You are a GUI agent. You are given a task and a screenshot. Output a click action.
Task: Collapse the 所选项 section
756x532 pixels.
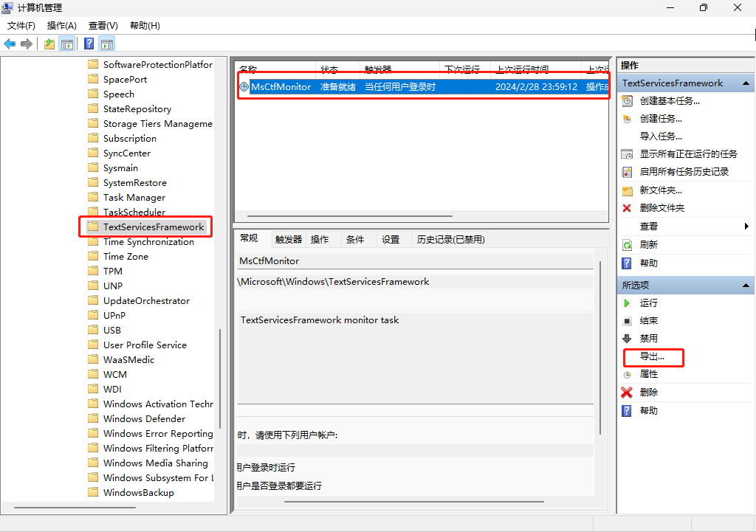pos(746,284)
